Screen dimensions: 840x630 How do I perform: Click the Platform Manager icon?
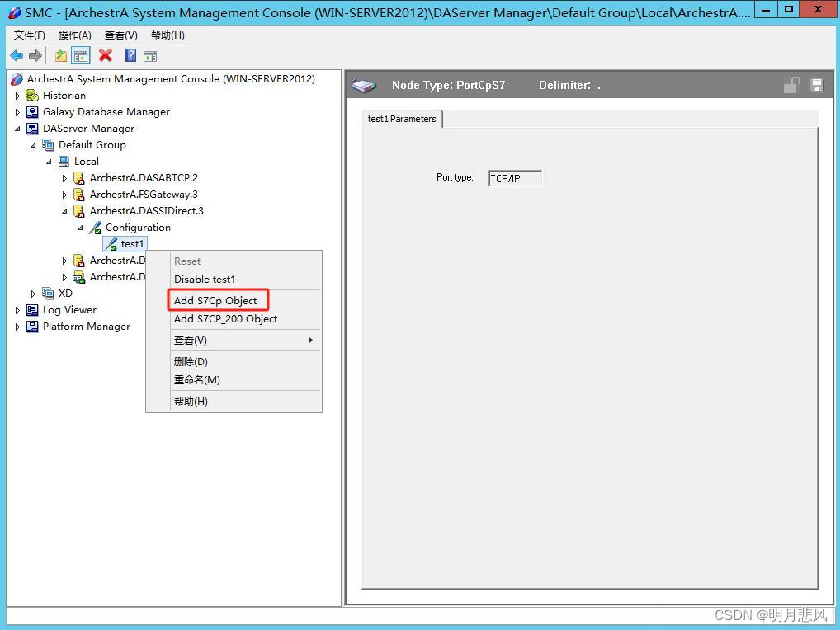click(x=32, y=327)
